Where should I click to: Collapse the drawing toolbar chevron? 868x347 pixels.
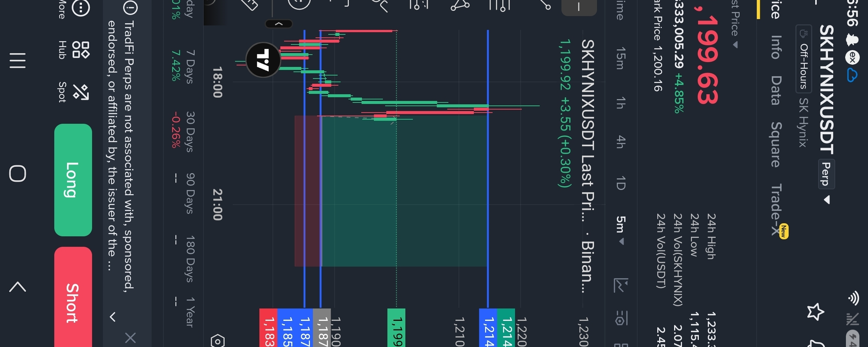(279, 24)
